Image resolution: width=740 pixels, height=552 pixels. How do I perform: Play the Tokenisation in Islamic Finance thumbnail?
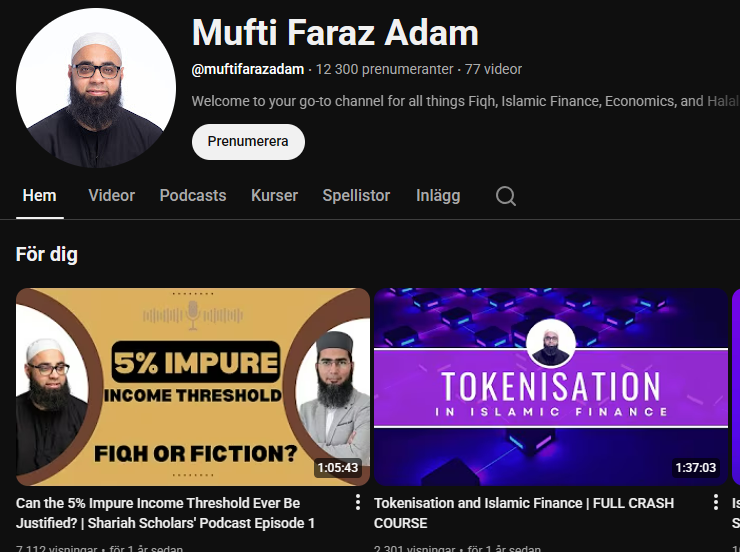pyautogui.click(x=551, y=387)
